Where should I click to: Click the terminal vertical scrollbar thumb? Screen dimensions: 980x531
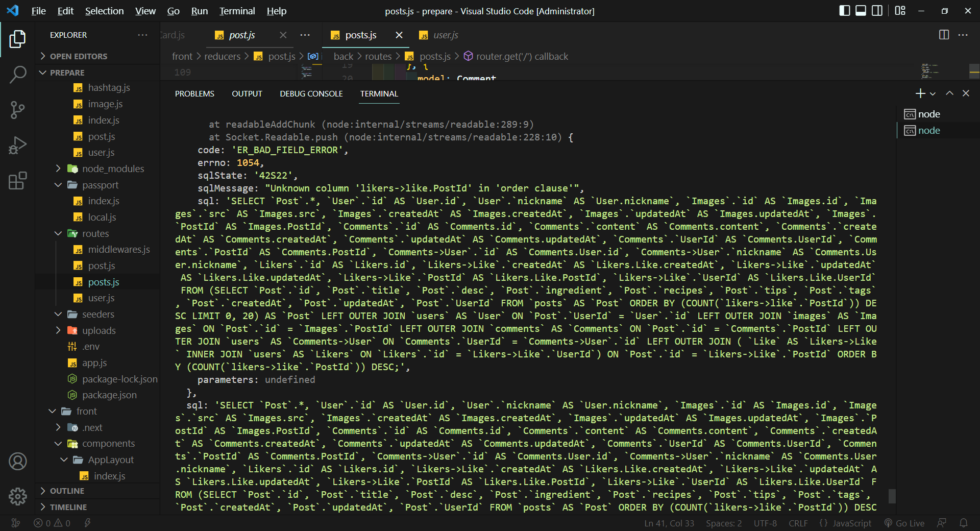pyautogui.click(x=892, y=496)
